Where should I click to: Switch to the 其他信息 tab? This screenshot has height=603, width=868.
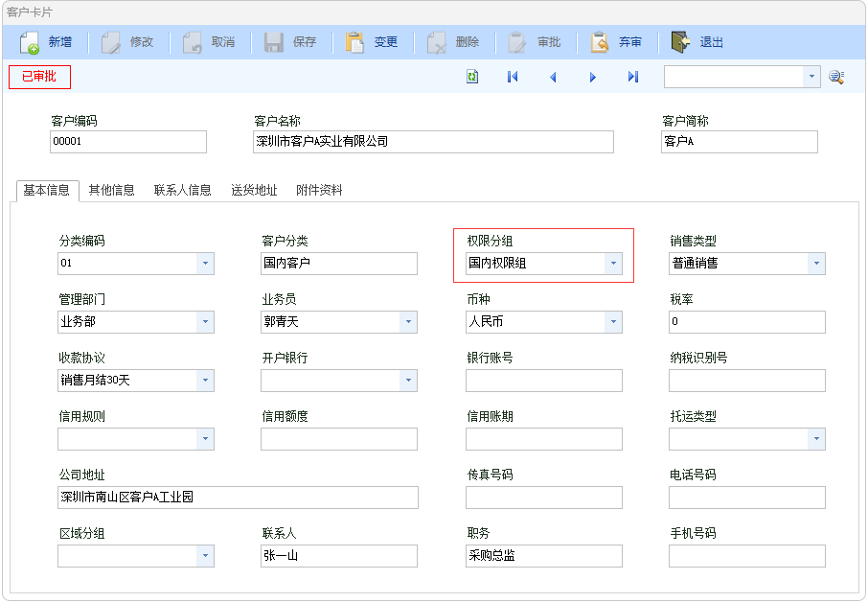pos(112,191)
